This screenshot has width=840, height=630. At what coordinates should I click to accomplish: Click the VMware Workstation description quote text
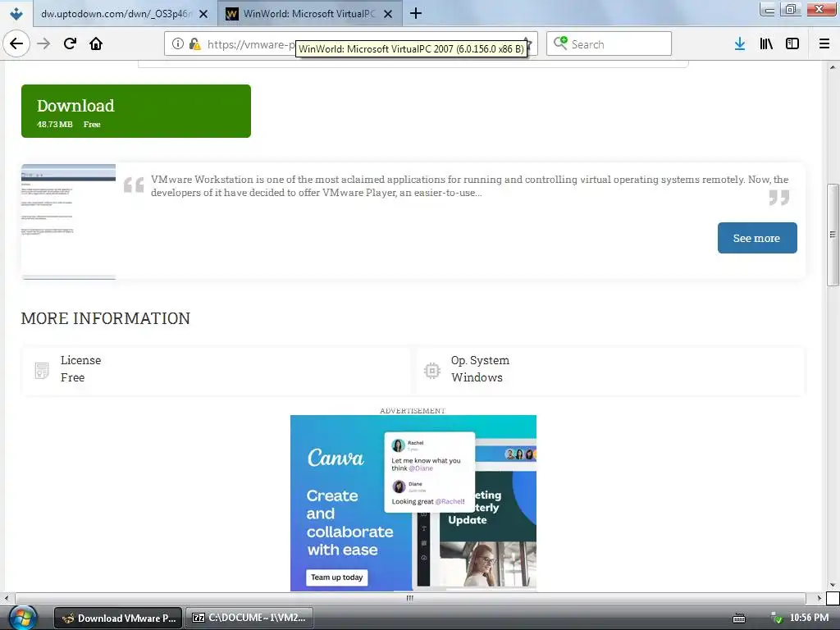click(x=469, y=186)
